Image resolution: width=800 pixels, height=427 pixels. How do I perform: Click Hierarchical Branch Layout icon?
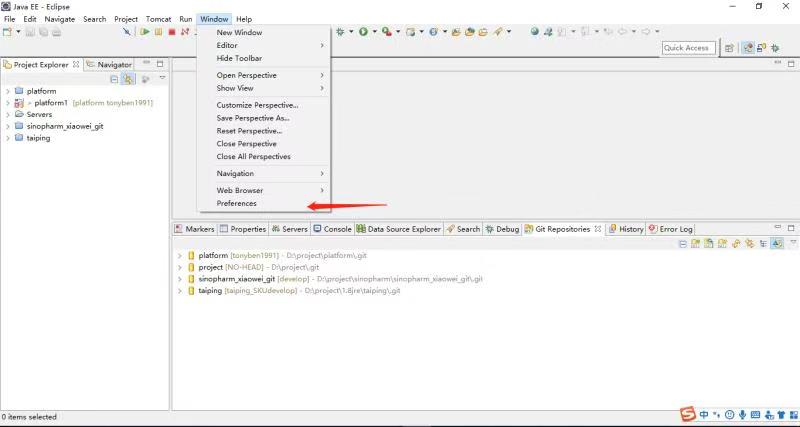click(x=763, y=244)
